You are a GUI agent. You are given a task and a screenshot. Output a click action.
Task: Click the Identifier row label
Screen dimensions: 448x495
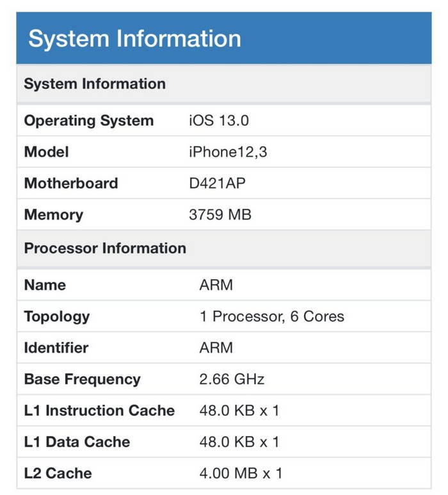(x=56, y=348)
